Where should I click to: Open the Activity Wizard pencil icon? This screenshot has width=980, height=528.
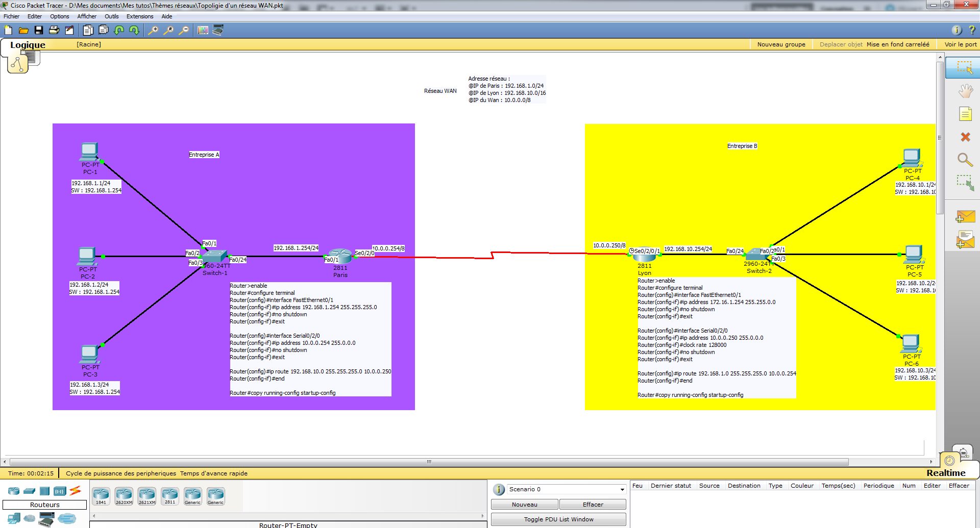(x=69, y=30)
